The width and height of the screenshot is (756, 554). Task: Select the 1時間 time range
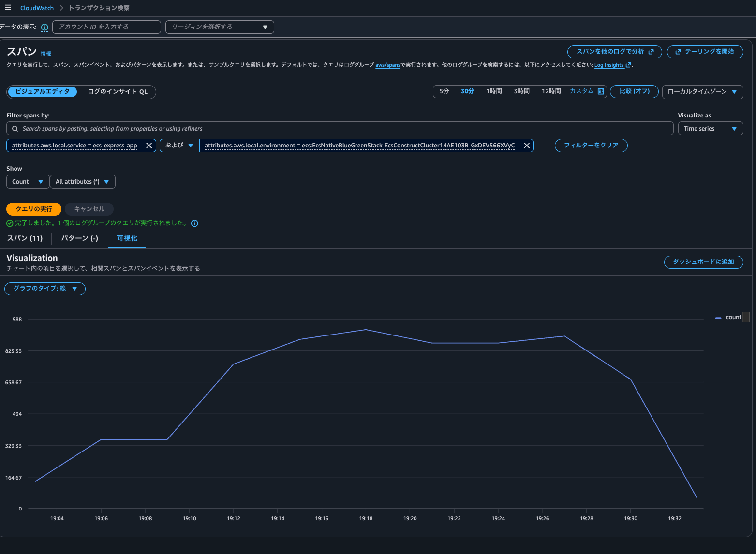(494, 91)
